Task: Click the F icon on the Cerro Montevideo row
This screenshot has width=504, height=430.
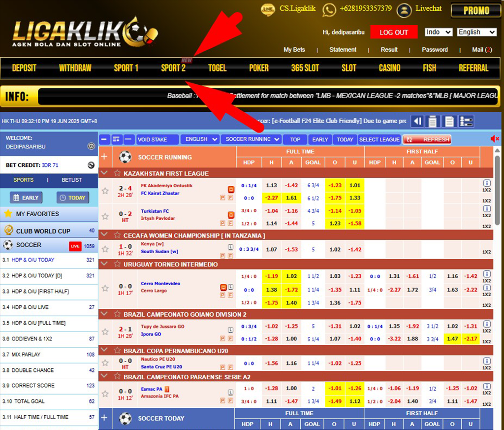Action: (230, 295)
